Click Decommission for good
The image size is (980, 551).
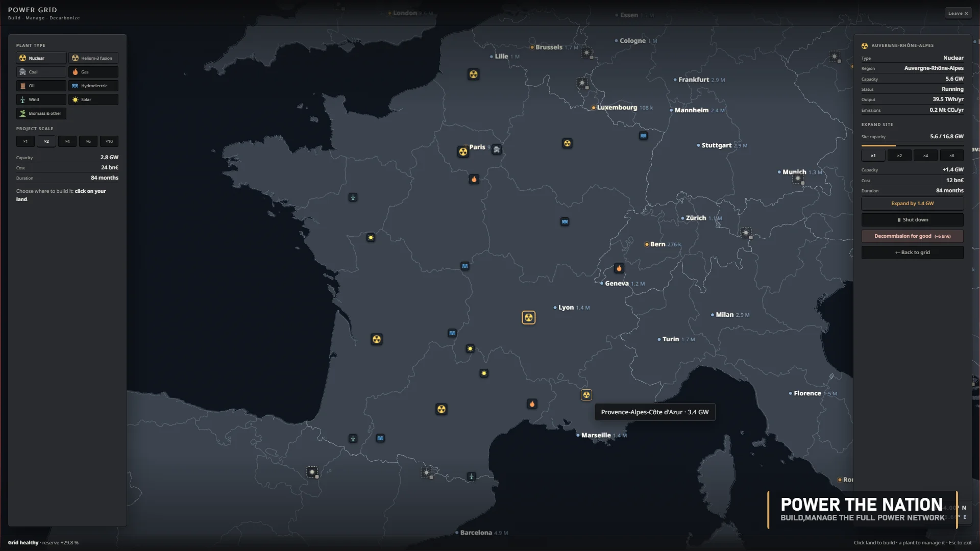[x=912, y=236]
